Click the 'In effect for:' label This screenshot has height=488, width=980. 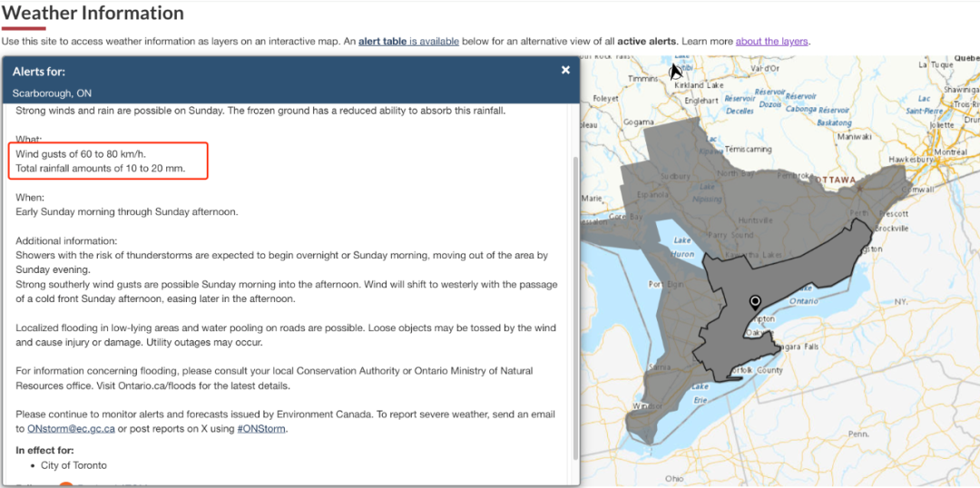[44, 450]
